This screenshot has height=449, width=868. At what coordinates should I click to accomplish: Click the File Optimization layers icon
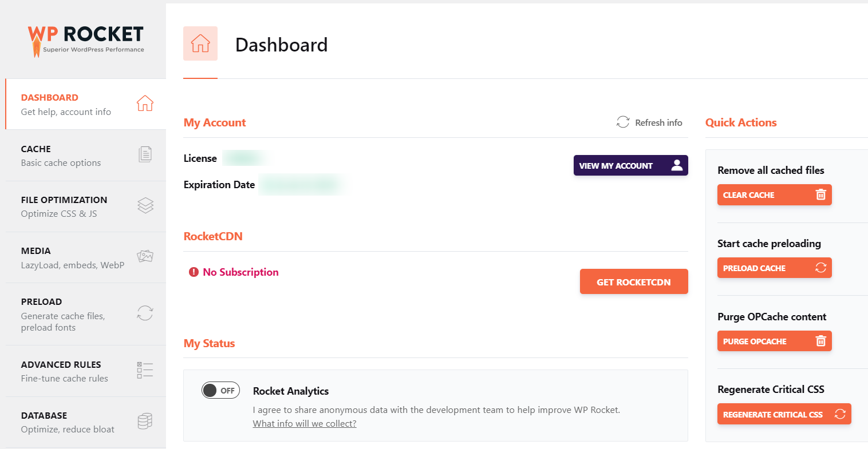[x=145, y=205]
